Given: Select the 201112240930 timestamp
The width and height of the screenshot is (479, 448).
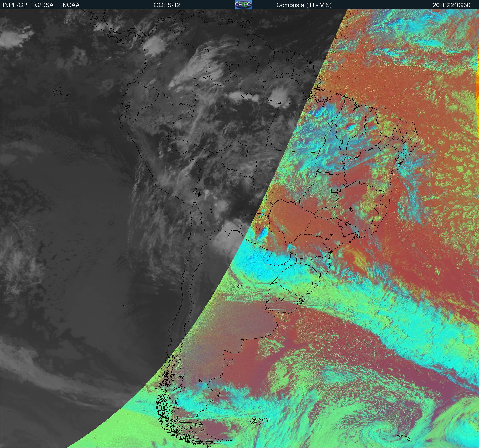Looking at the screenshot, I should [x=452, y=5].
